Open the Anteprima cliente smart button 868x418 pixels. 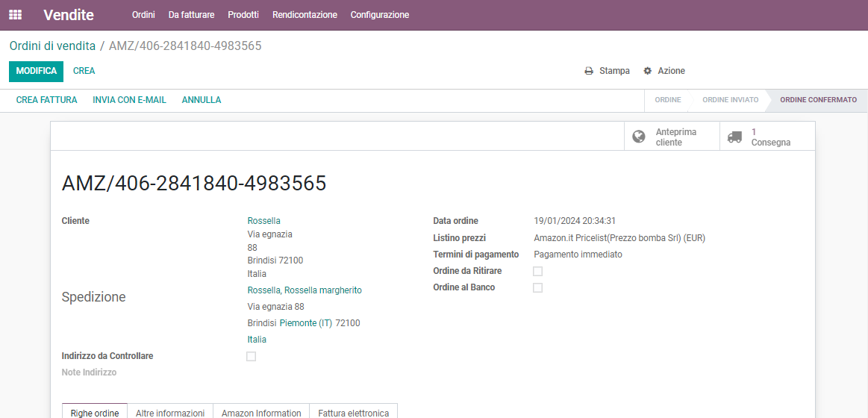pos(672,137)
